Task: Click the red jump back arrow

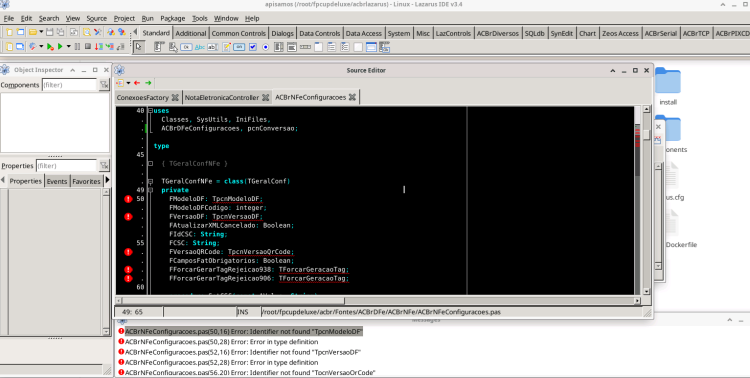Action: [x=137, y=83]
